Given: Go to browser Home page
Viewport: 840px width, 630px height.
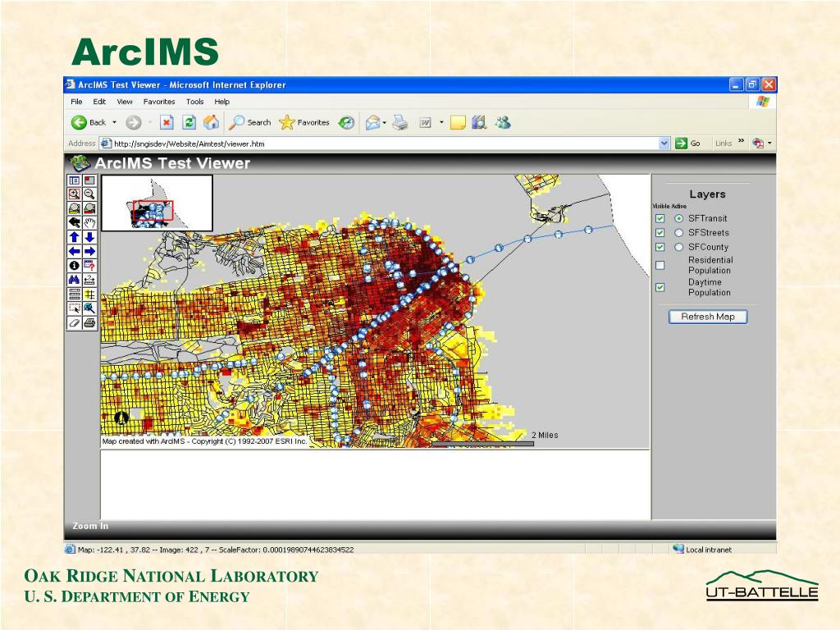Looking at the screenshot, I should tap(211, 123).
